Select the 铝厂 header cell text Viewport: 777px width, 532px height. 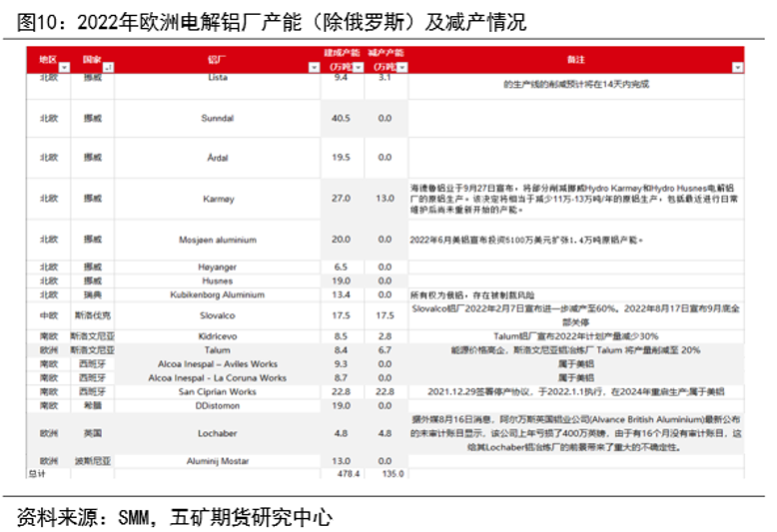[x=217, y=60]
